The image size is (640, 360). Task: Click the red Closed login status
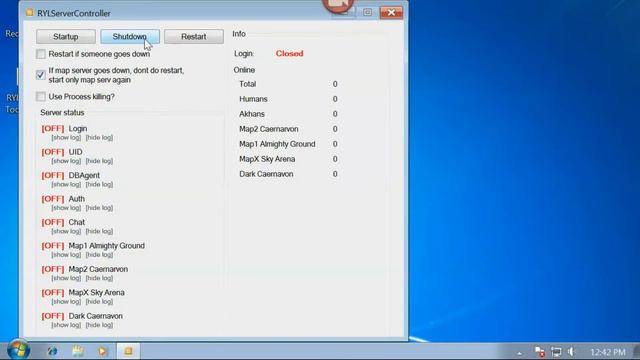pos(289,53)
